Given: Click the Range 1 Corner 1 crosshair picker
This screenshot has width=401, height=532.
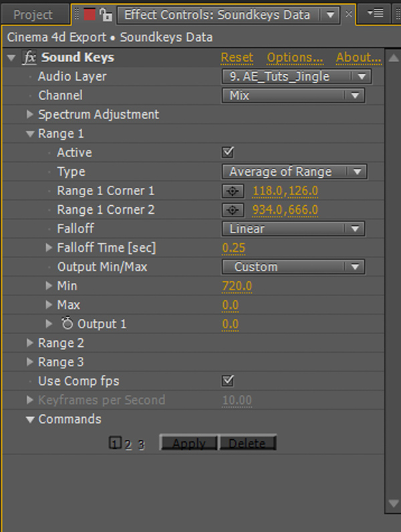Looking at the screenshot, I should (233, 191).
